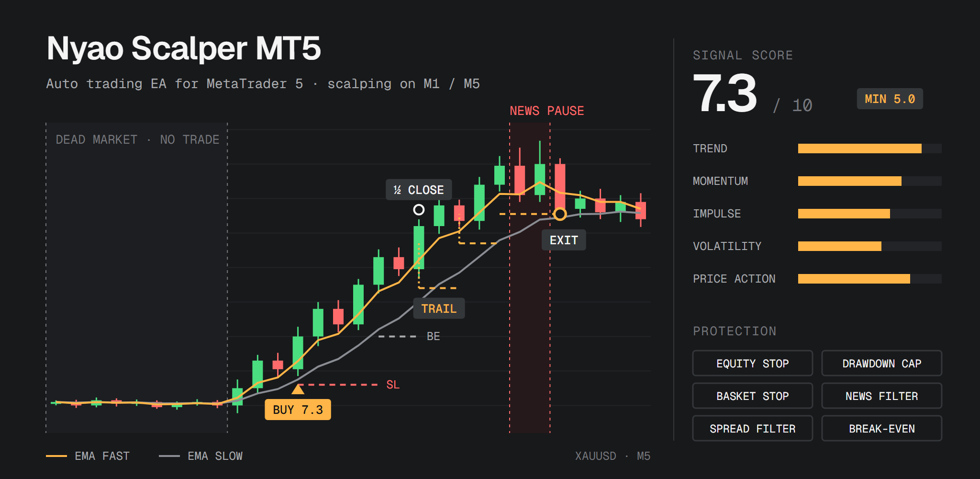Screen dimensions: 980x479
Task: Click the large 7.3 score value
Action: pyautogui.click(x=724, y=93)
